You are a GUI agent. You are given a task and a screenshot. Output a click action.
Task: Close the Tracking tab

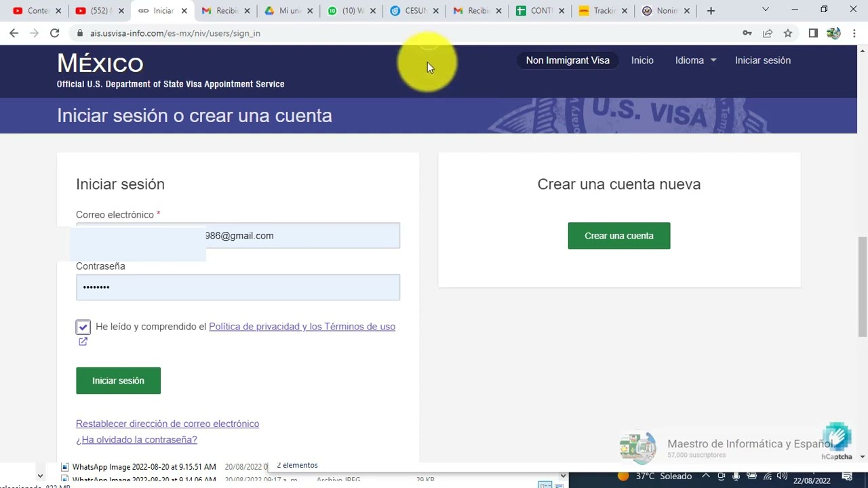624,11
